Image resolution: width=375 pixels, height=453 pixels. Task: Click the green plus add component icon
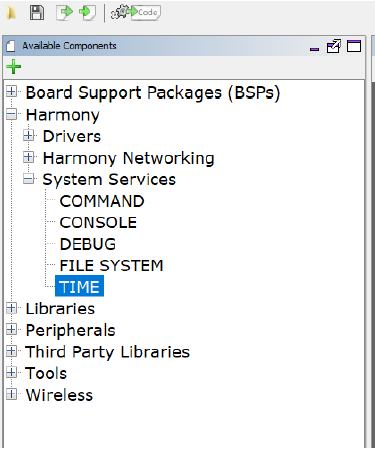(x=14, y=67)
